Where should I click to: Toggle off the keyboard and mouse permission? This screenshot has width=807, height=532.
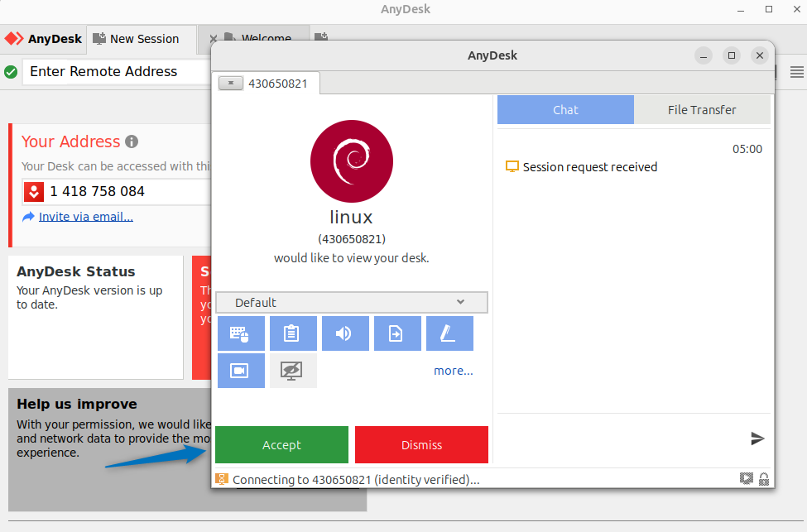point(241,333)
